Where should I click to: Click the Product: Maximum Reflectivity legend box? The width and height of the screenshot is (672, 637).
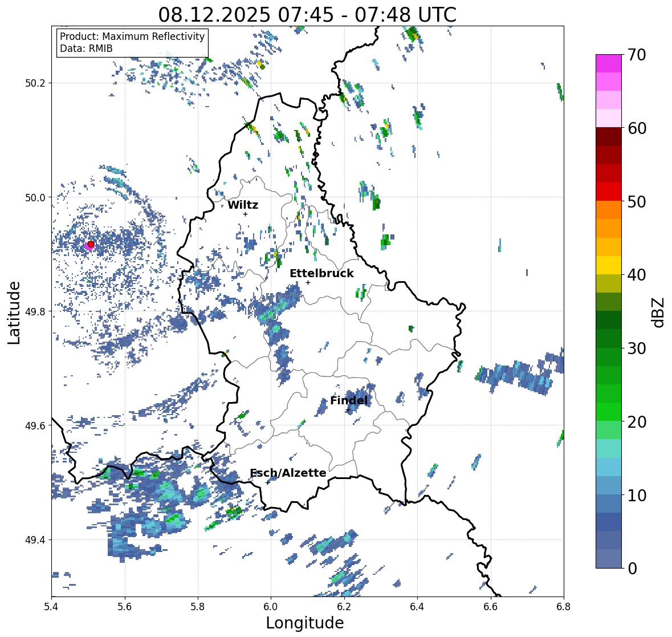coord(132,42)
